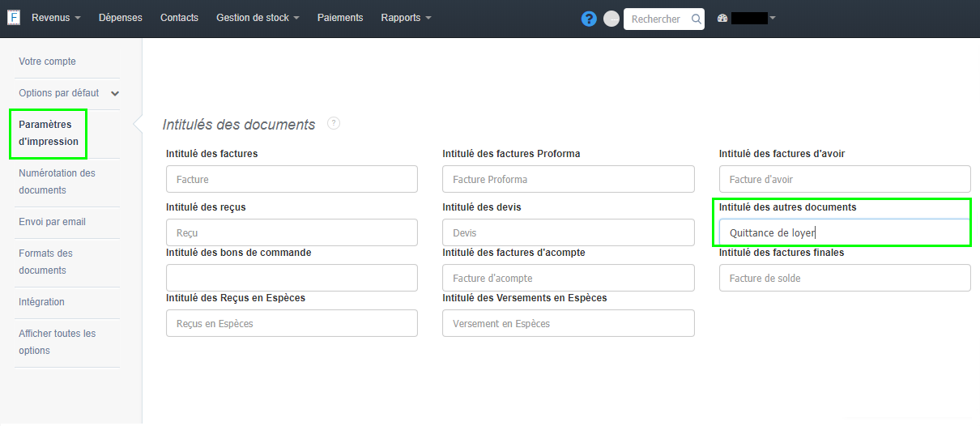
Task: Open the Paiements menu item
Action: tap(340, 18)
